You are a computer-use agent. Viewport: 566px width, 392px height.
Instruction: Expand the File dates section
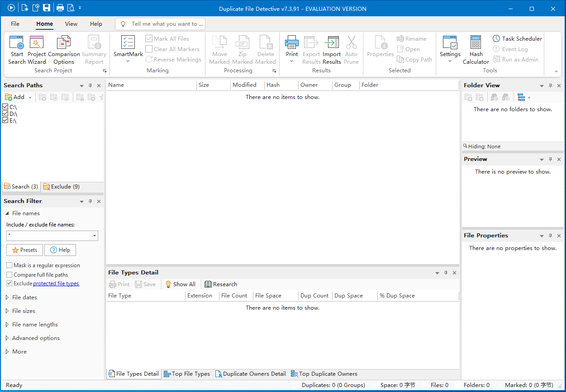point(7,298)
